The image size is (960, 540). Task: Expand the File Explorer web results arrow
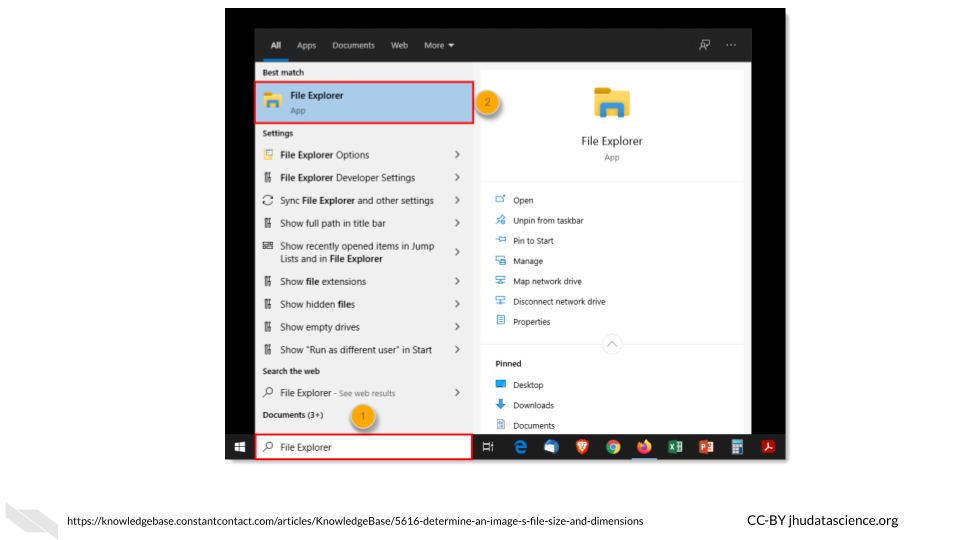(457, 392)
